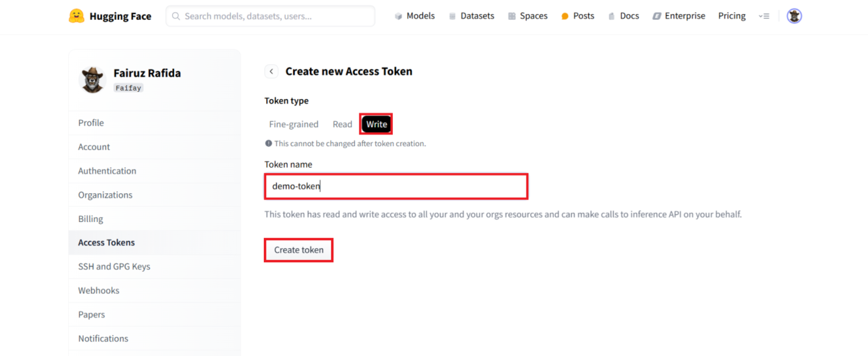Screen dimensions: 868x356
Task: Click the Enterprise icon in navbar
Action: (657, 16)
